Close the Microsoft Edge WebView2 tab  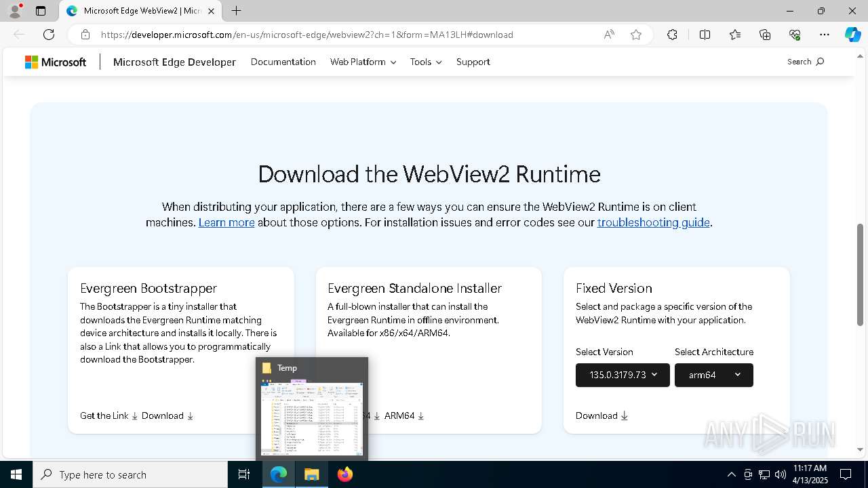tap(212, 11)
